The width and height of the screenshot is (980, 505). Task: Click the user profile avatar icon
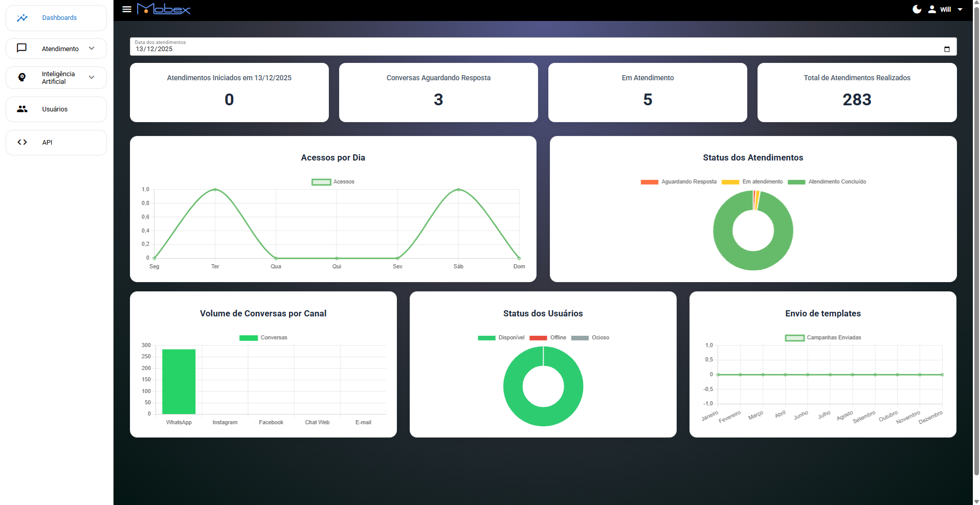932,9
